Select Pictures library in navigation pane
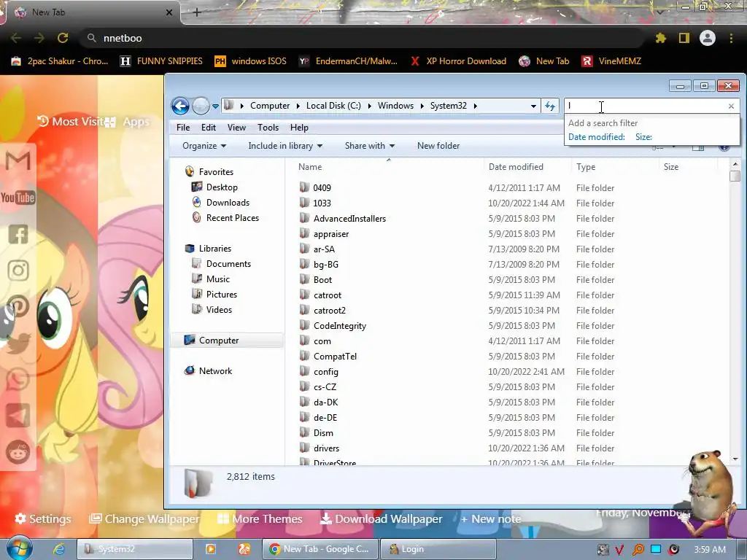The height and width of the screenshot is (560, 747). [x=222, y=295]
